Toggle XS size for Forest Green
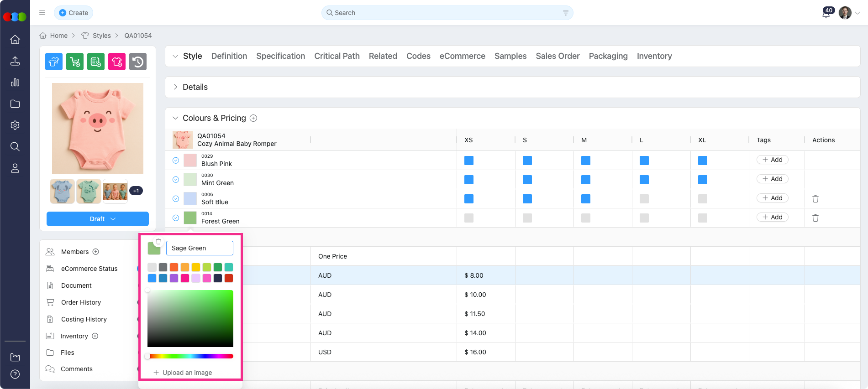The image size is (868, 389). (x=468, y=218)
